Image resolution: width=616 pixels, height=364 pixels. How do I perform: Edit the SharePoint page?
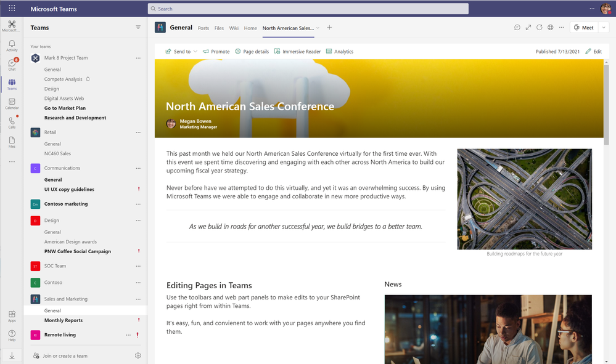tap(593, 51)
